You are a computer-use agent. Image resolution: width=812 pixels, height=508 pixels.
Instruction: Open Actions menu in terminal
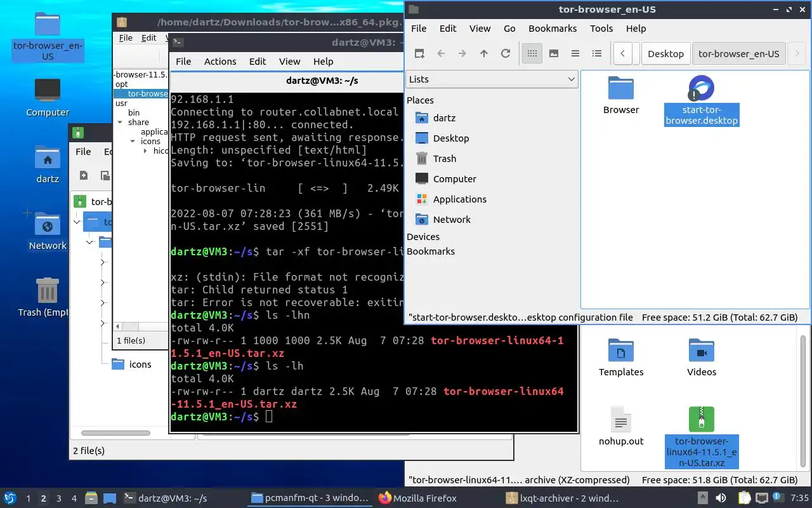tap(220, 61)
